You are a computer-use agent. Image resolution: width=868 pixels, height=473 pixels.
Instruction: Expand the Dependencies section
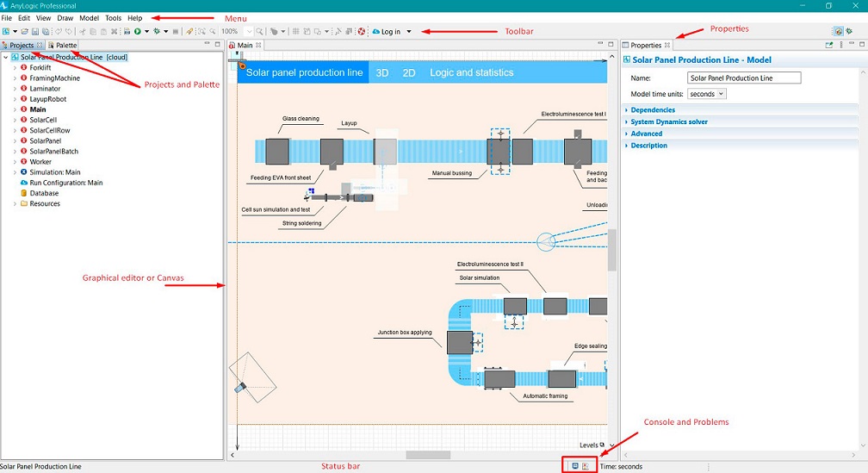point(653,110)
